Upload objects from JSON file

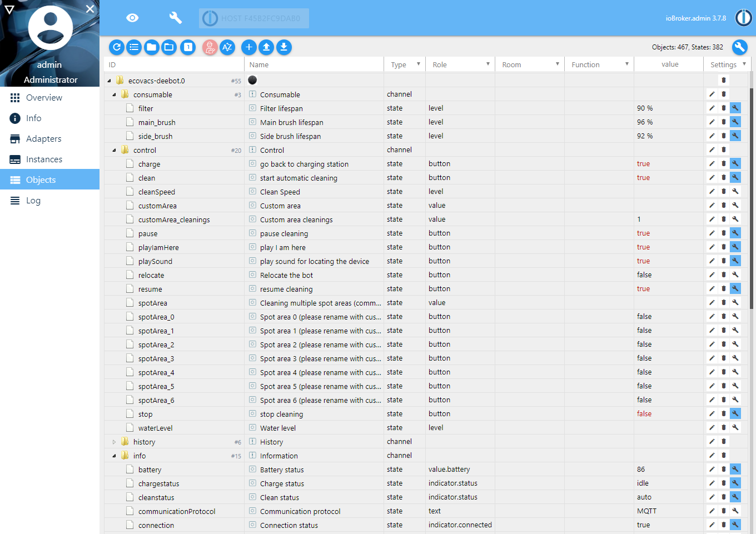[267, 47]
